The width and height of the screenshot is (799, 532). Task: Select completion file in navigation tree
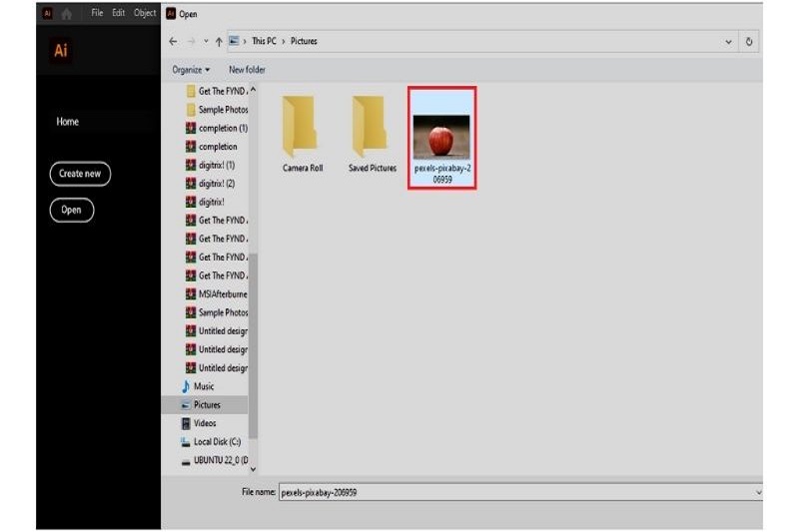pyautogui.click(x=212, y=147)
